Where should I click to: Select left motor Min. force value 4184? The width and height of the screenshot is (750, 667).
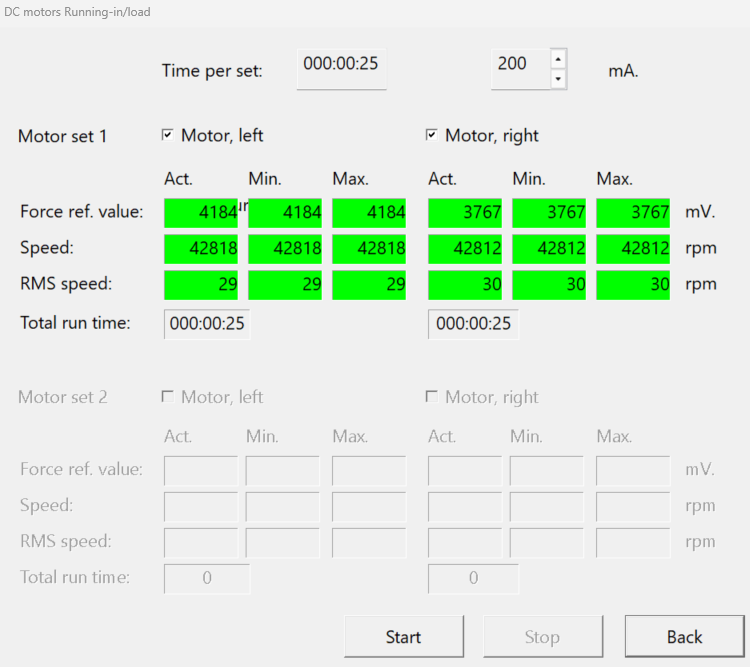tap(285, 212)
